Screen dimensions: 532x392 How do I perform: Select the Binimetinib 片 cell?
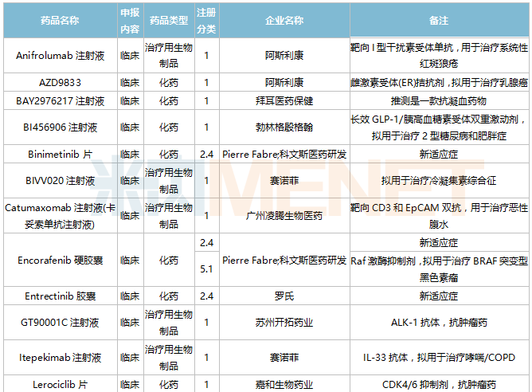tap(60, 154)
